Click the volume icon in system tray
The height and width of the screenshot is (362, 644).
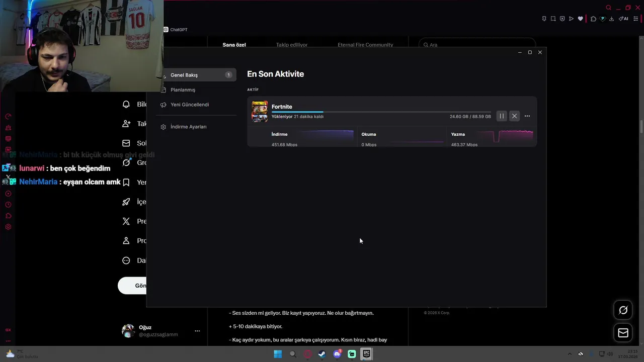(610, 354)
